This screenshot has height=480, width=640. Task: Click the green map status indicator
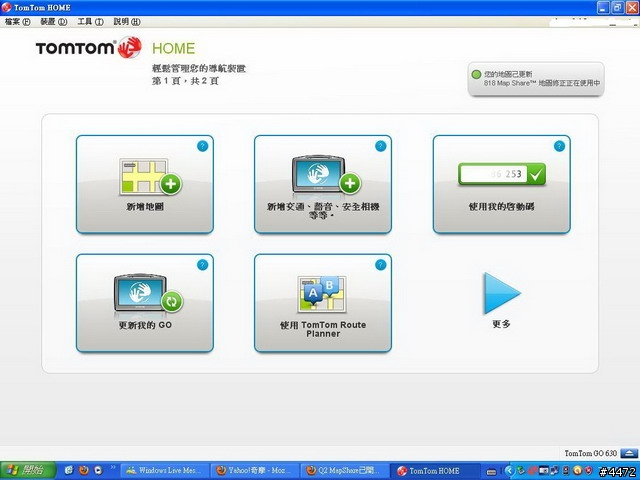476,75
